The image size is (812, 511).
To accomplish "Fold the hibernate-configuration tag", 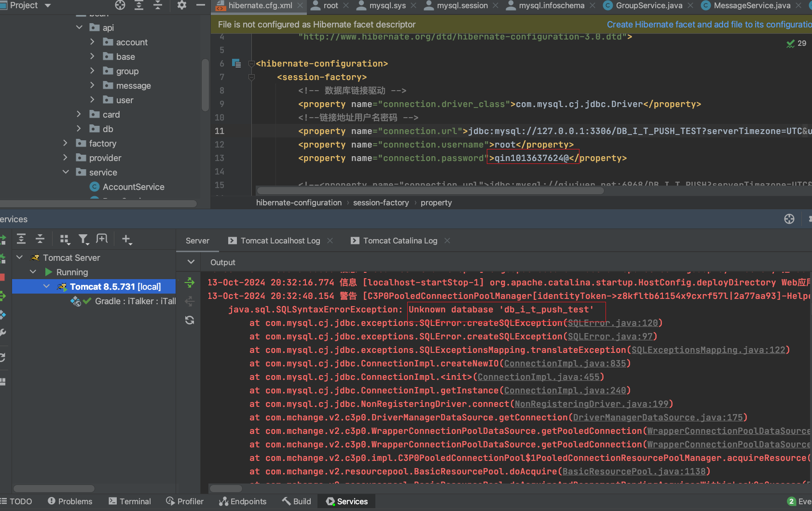I will click(x=251, y=64).
